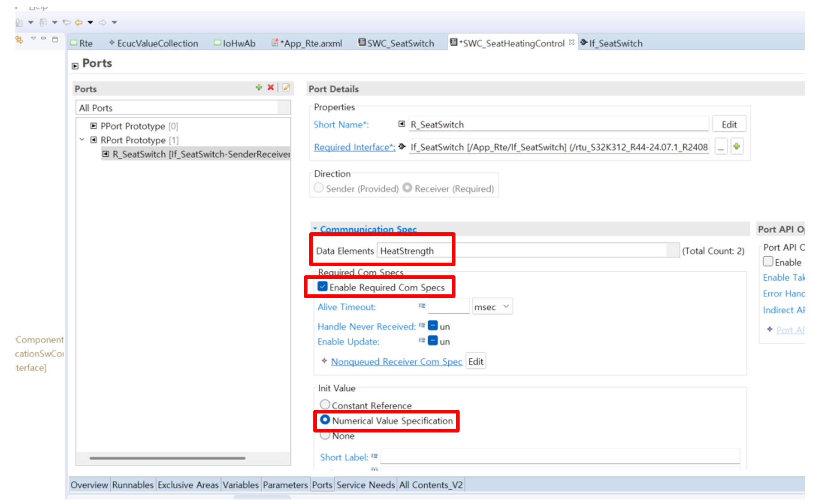Click the ellipsis browse button for Required Interface

(721, 147)
